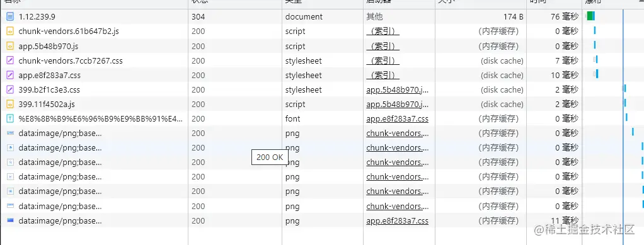
Task: Open the (索引) initiator link for app.5b48b970.js
Action: coord(382,47)
